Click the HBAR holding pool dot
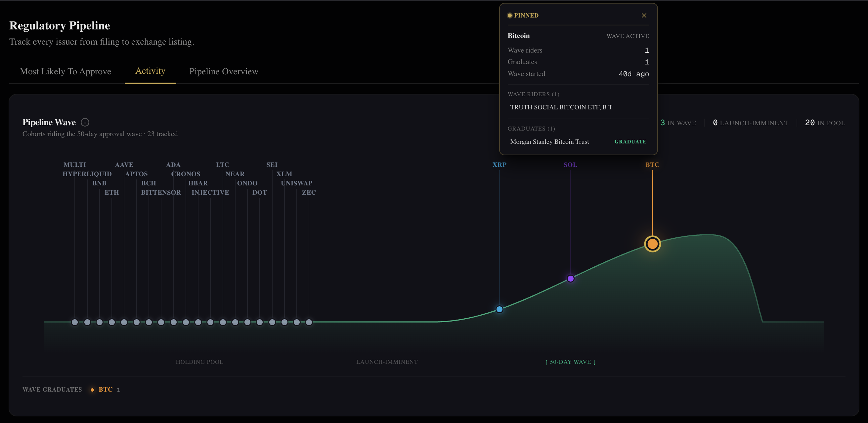 click(x=198, y=323)
